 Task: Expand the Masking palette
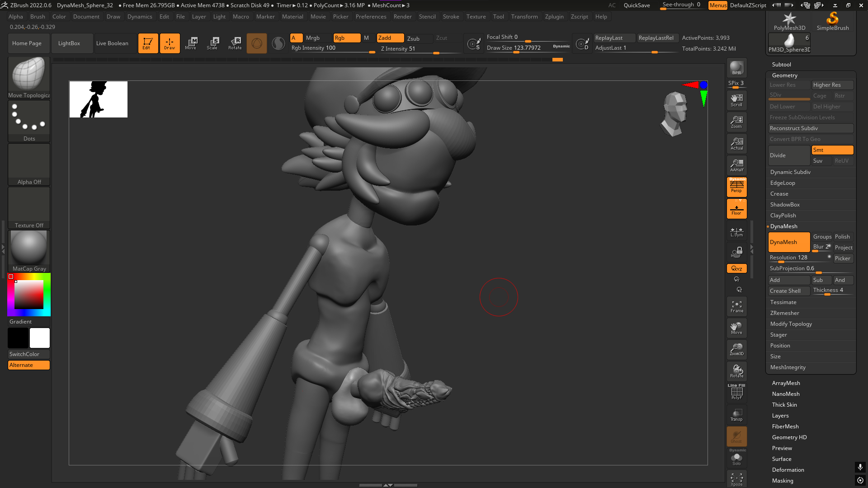tap(783, 481)
